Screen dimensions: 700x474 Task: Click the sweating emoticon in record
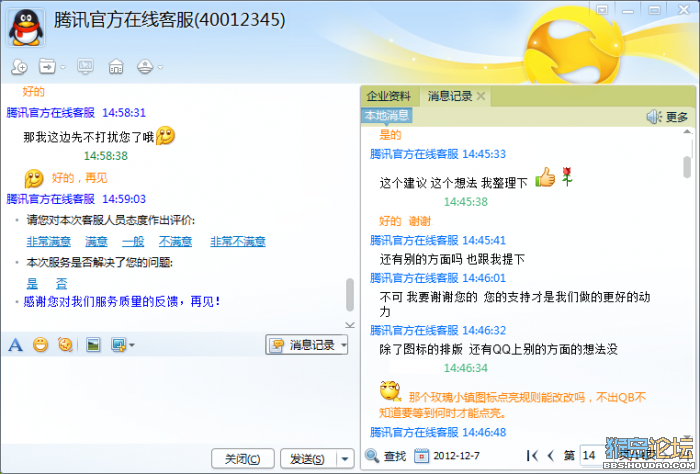coord(390,391)
